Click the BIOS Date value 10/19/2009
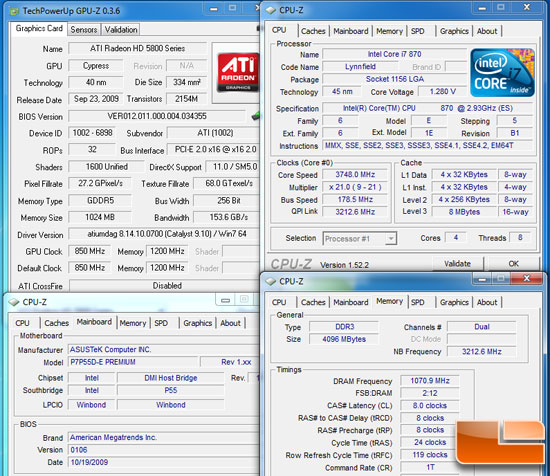The height and width of the screenshot is (476, 550). click(x=163, y=462)
